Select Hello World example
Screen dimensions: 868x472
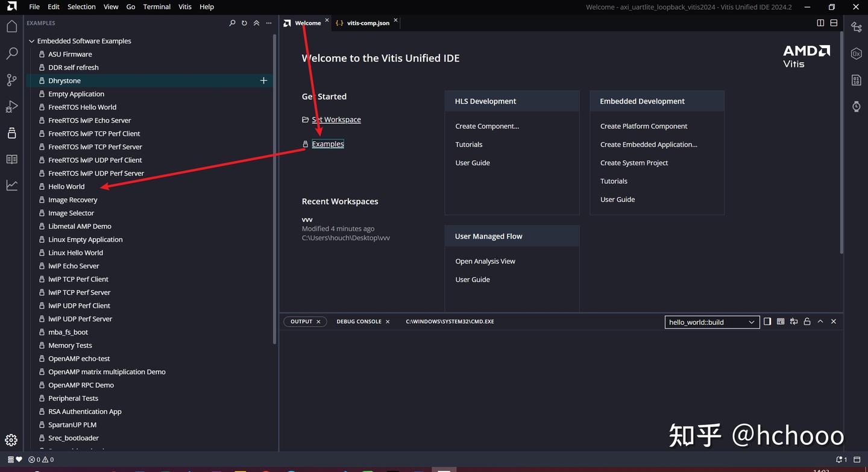(x=66, y=186)
